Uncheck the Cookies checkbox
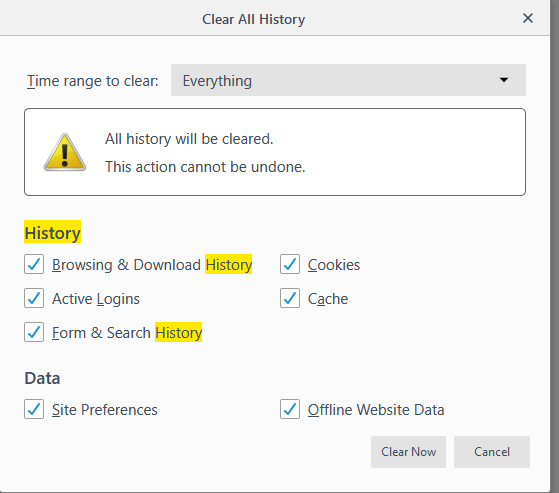 [290, 264]
